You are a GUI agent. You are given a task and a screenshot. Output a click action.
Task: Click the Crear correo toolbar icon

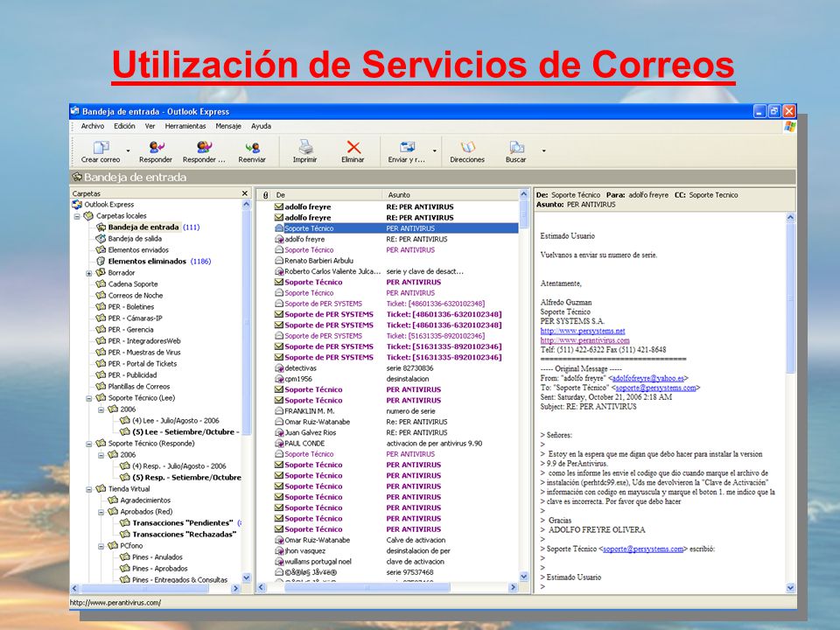click(101, 147)
